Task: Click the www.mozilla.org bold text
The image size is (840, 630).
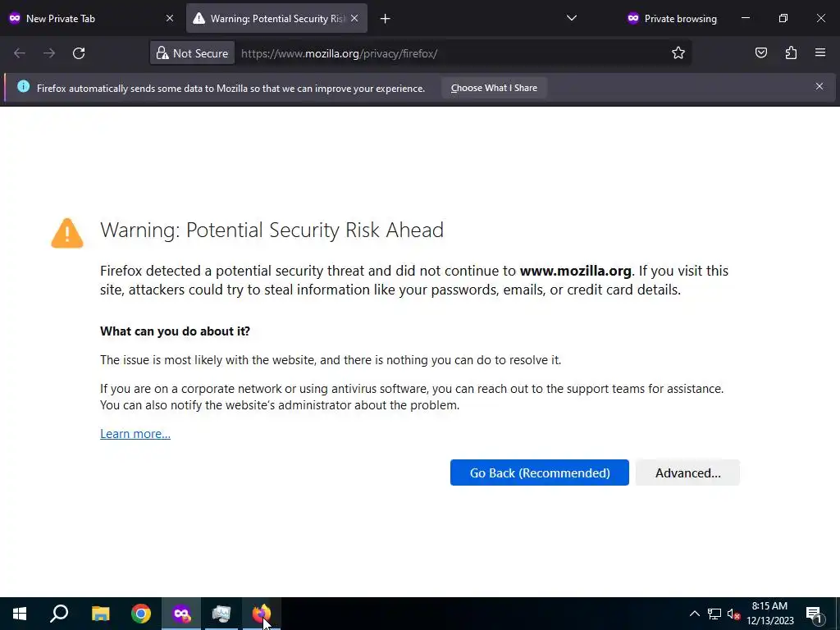Action: 575,271
